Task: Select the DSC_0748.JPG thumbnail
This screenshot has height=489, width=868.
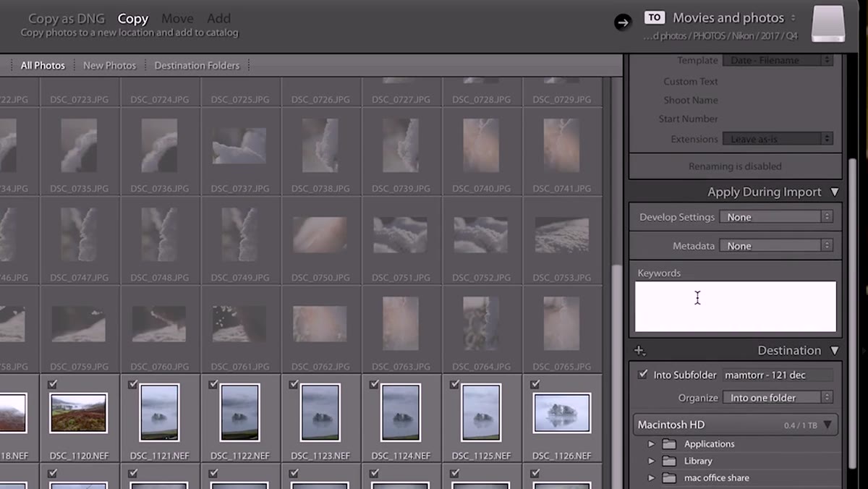Action: 159,235
